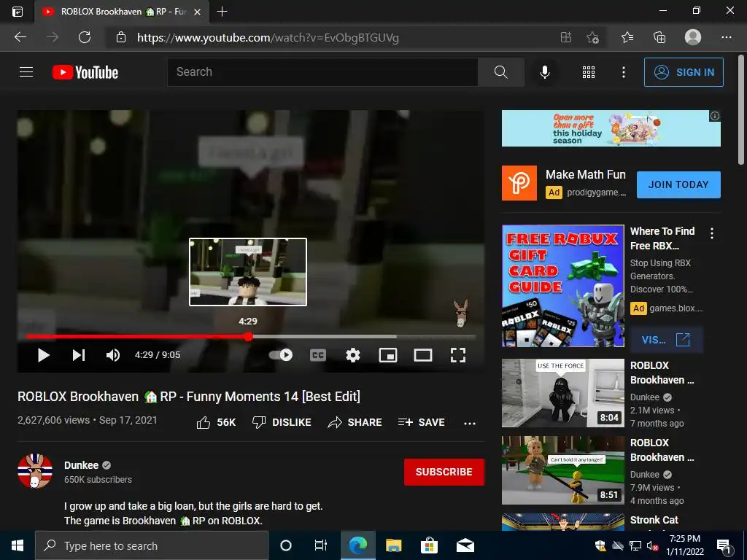Open the Windows Start menu

coord(18,545)
